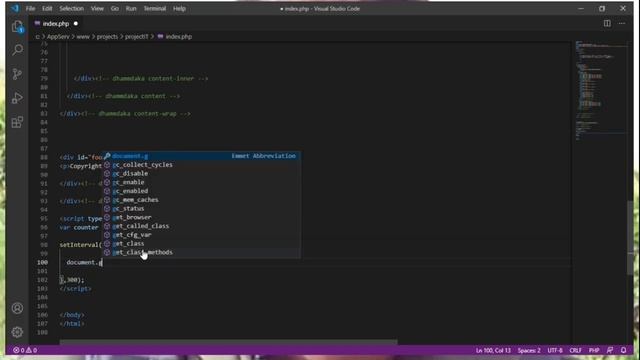Select gc_mem_caches suggestion
Screen dimensions: 640x360
[201, 200]
